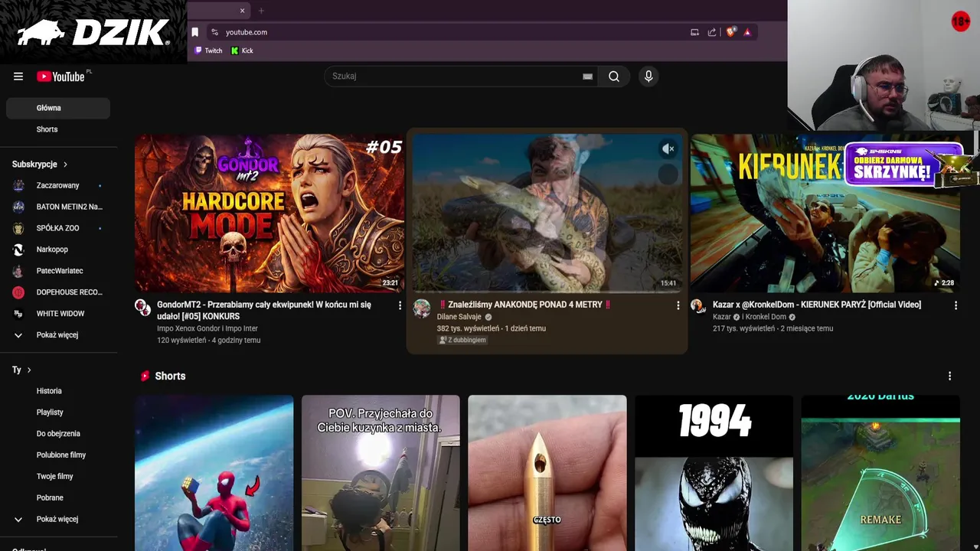This screenshot has height=551, width=980.
Task: Open the anaconda video preview thumbnail
Action: (x=547, y=214)
